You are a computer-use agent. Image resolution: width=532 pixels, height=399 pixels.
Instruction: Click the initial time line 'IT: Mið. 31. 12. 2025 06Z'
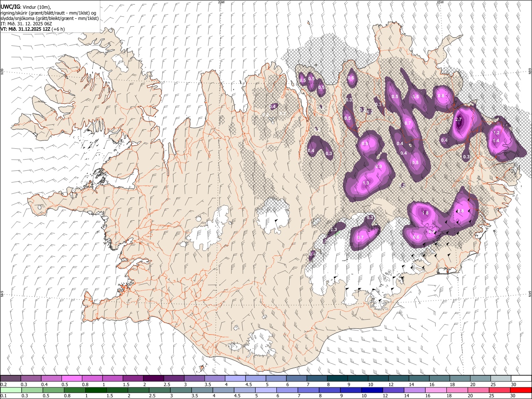click(26, 24)
